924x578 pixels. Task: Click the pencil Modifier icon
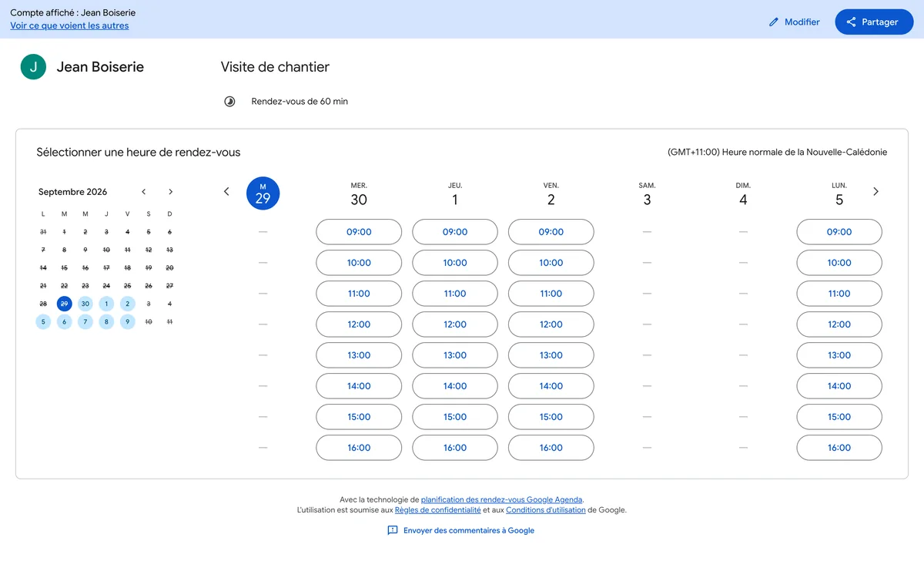[x=774, y=22]
